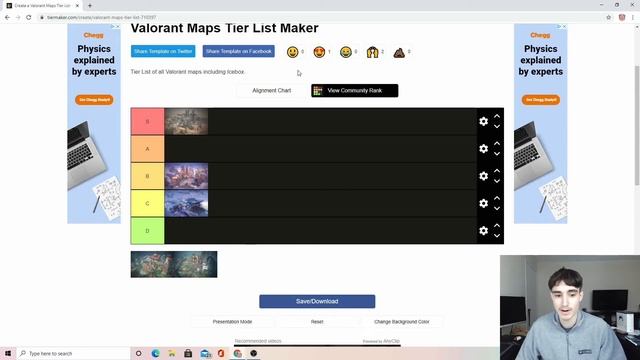640x360 pixels.
Task: Select the map thumbnail in B tier
Action: (186, 176)
